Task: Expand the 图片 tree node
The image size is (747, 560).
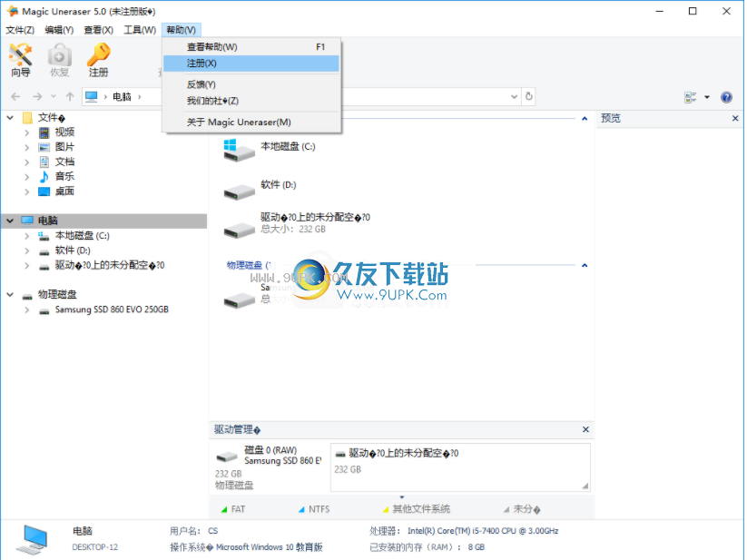Action: (x=27, y=147)
